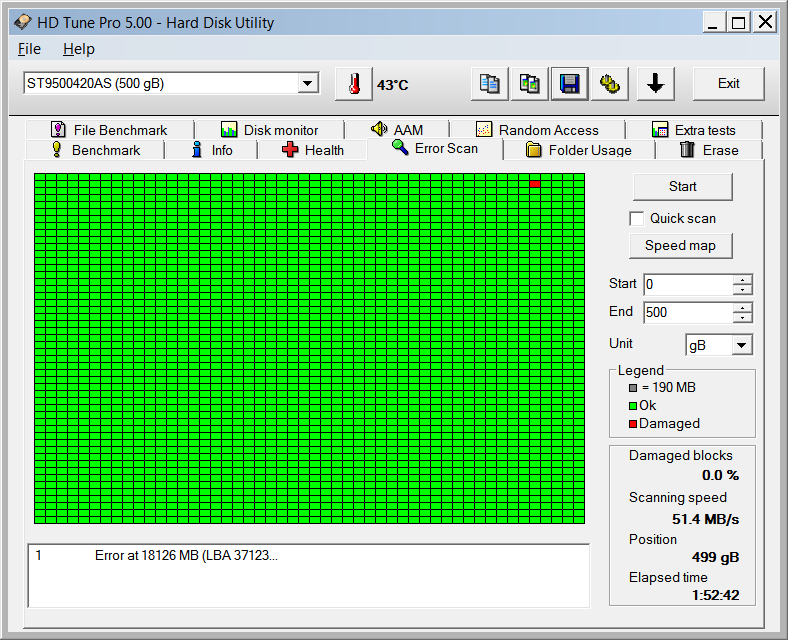Click the red damaged block in scan grid
The height and width of the screenshot is (640, 788).
(x=535, y=184)
